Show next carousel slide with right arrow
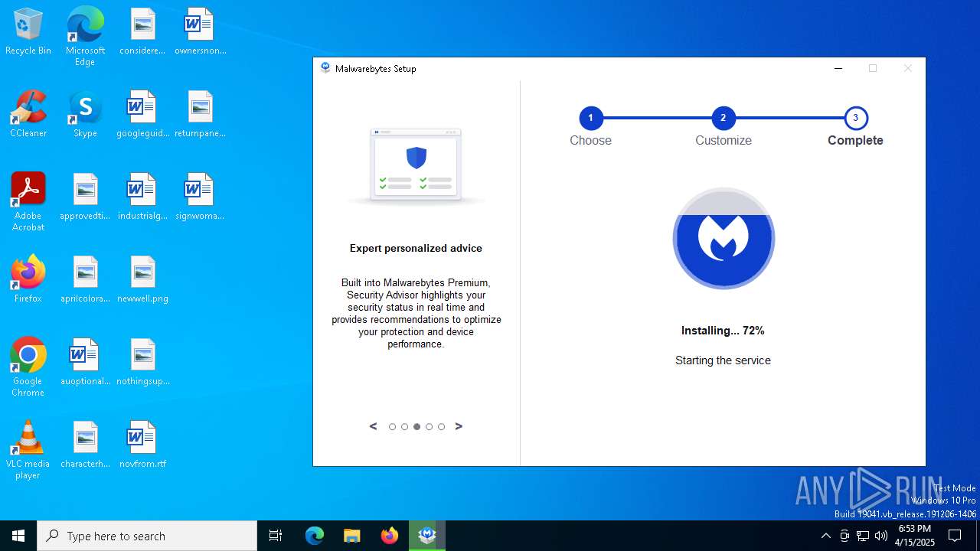980x551 pixels. click(x=459, y=426)
